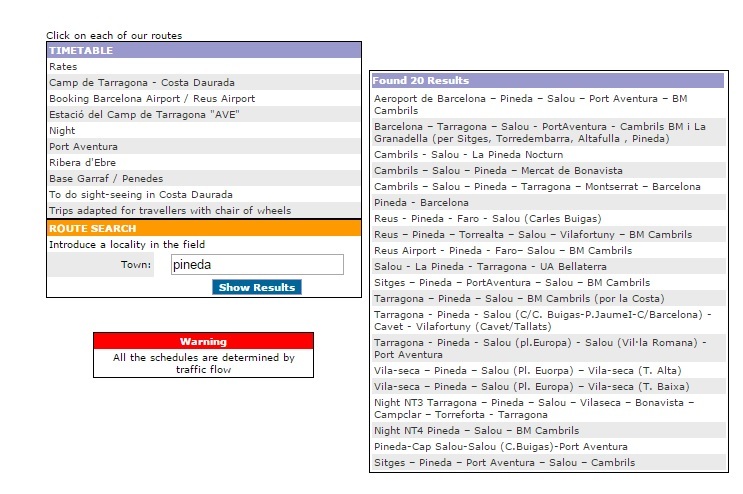Image resolution: width=743 pixels, height=494 pixels.
Task: Open Cambrils - Salou - La Pineda Nocturn
Action: (469, 155)
